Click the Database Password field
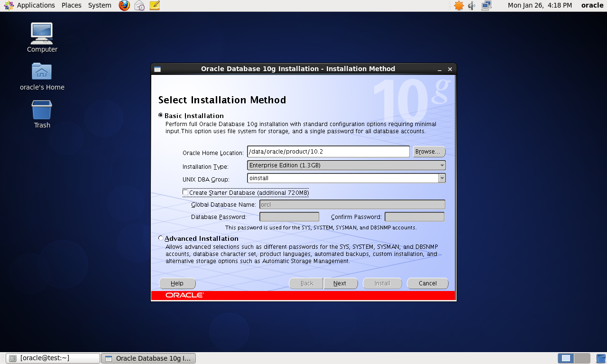Screen dimensions: 607x364 point(289,217)
